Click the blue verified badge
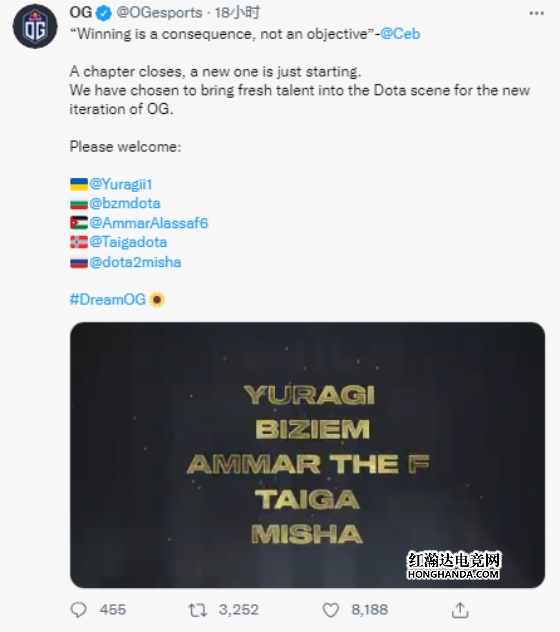This screenshot has width=560, height=632. pyautogui.click(x=104, y=13)
